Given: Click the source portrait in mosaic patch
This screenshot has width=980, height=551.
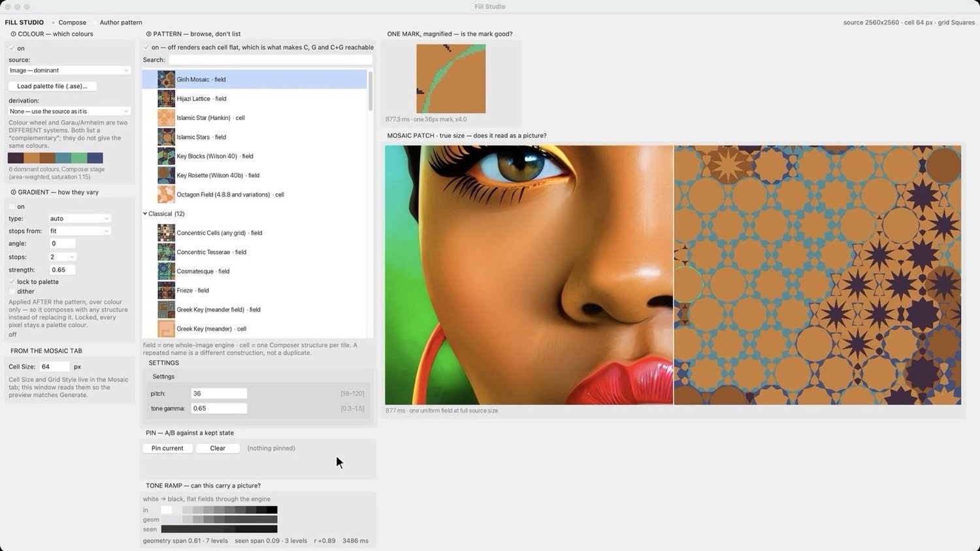Looking at the screenshot, I should pos(529,275).
